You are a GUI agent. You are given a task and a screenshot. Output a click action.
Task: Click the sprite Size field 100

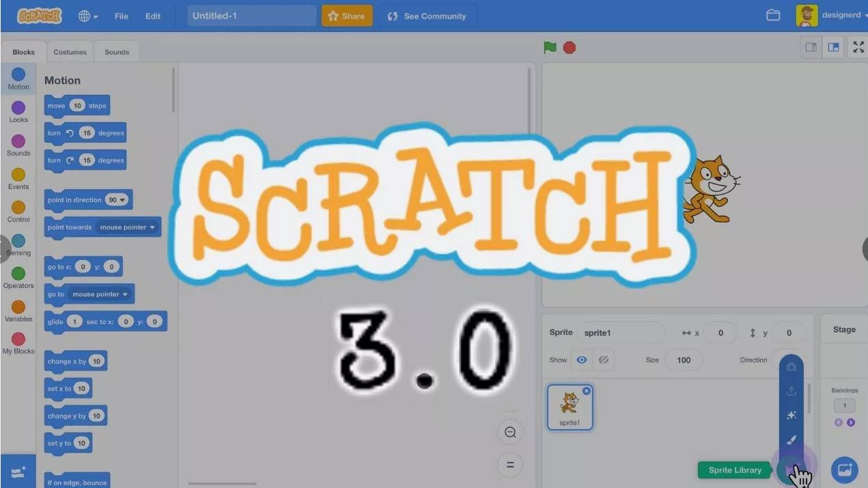tap(684, 360)
